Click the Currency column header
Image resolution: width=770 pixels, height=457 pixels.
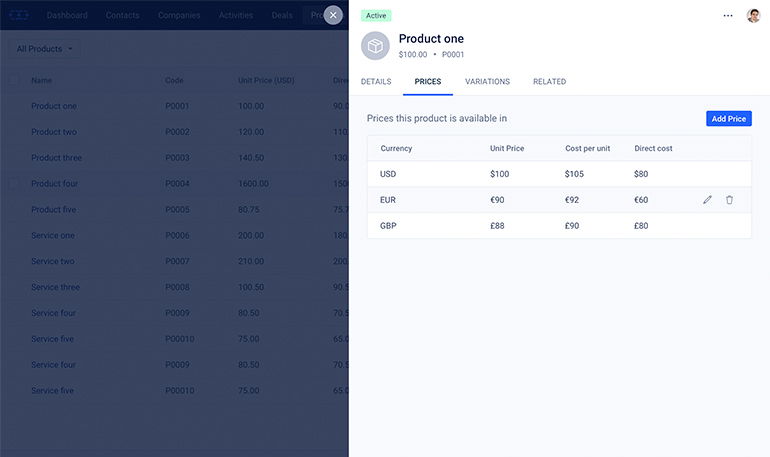pos(396,148)
